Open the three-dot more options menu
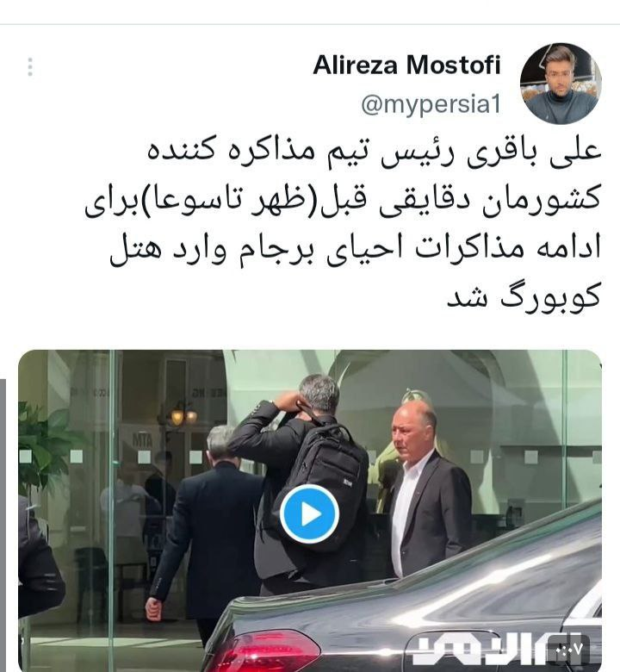Viewport: 620px width, 672px height. [30, 67]
